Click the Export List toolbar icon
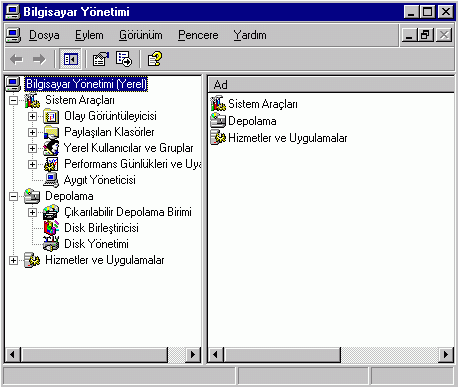This screenshot has height=387, width=458. [x=124, y=59]
